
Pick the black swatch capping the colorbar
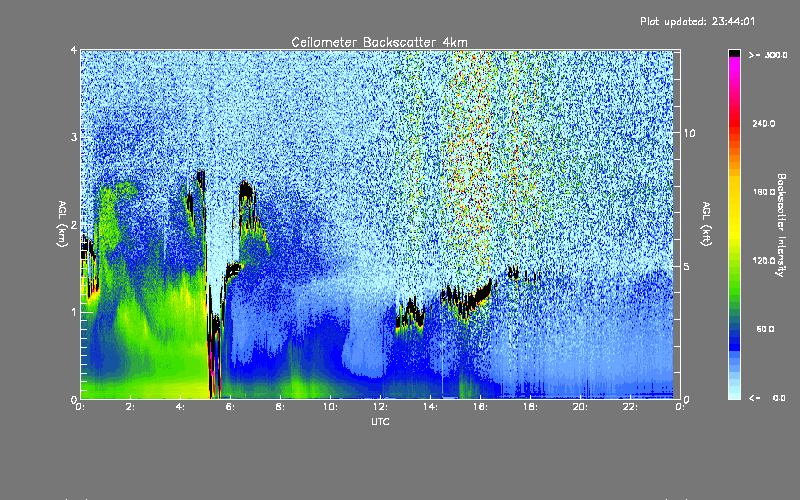coord(734,53)
